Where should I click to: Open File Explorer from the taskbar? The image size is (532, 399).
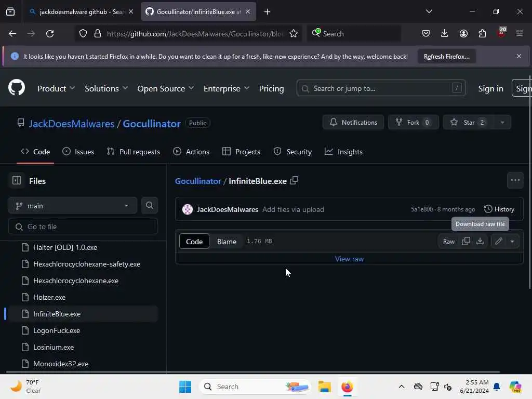click(324, 387)
